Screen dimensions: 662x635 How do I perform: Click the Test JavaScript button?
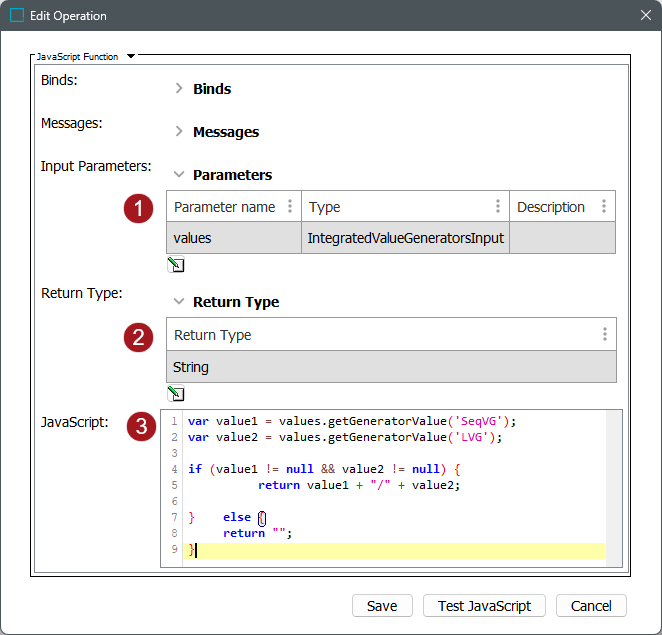click(x=484, y=606)
